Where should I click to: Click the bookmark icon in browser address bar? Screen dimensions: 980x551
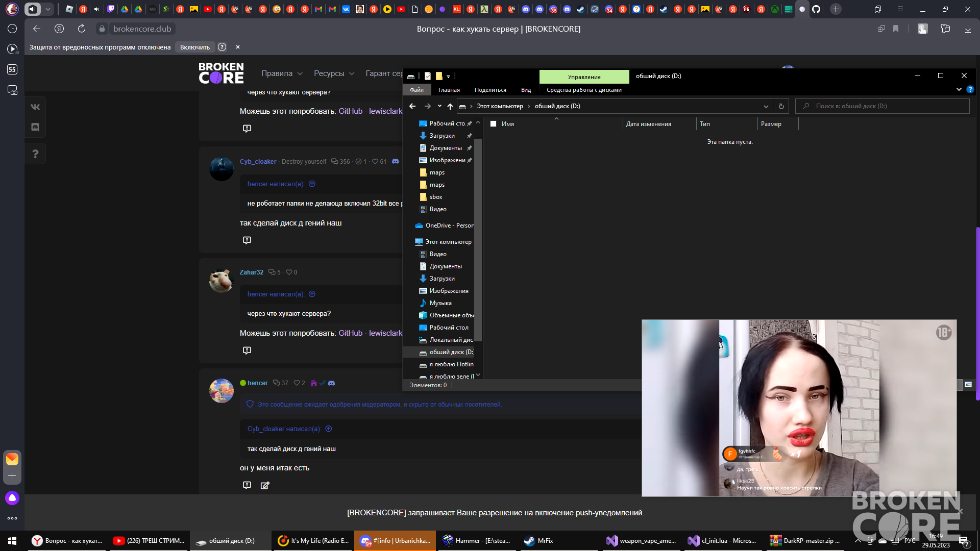(896, 29)
